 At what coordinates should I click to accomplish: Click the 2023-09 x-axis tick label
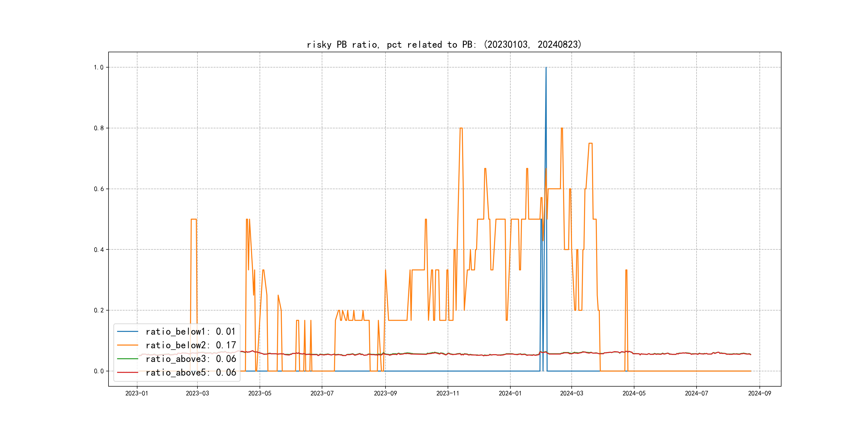(x=385, y=393)
